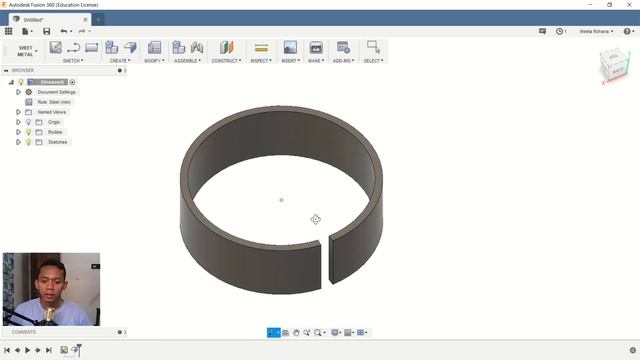Jump to the timeline beginning
Image resolution: width=640 pixels, height=360 pixels.
click(7, 350)
